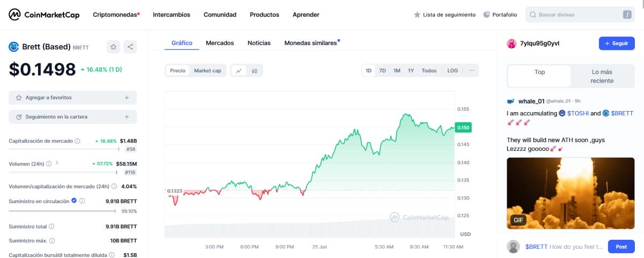
Task: Star Brett (Based) as favorite
Action: coord(113,47)
